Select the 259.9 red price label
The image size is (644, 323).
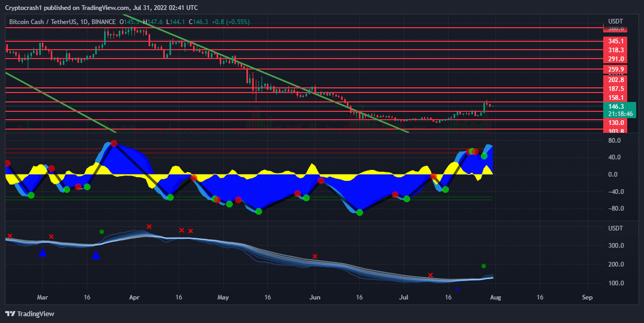[616, 70]
